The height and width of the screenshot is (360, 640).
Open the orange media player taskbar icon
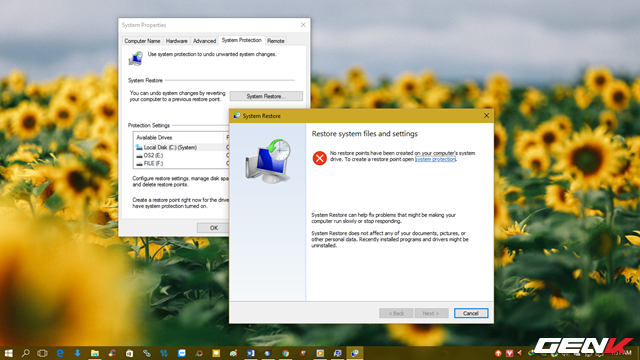click(320, 353)
